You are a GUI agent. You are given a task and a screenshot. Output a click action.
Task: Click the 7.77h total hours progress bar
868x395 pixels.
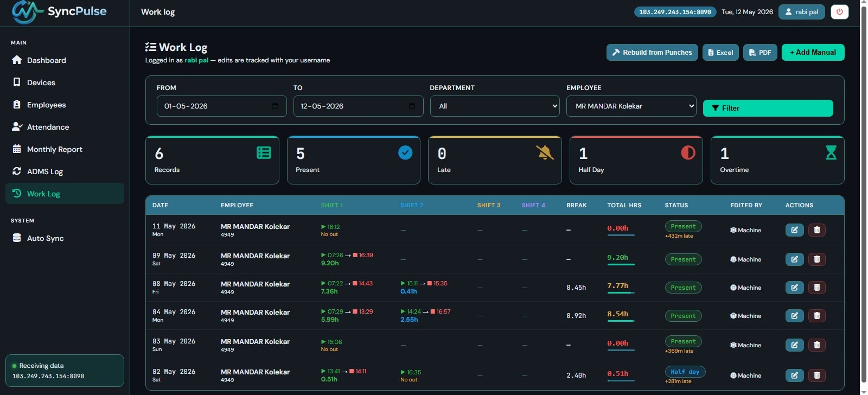tap(621, 293)
